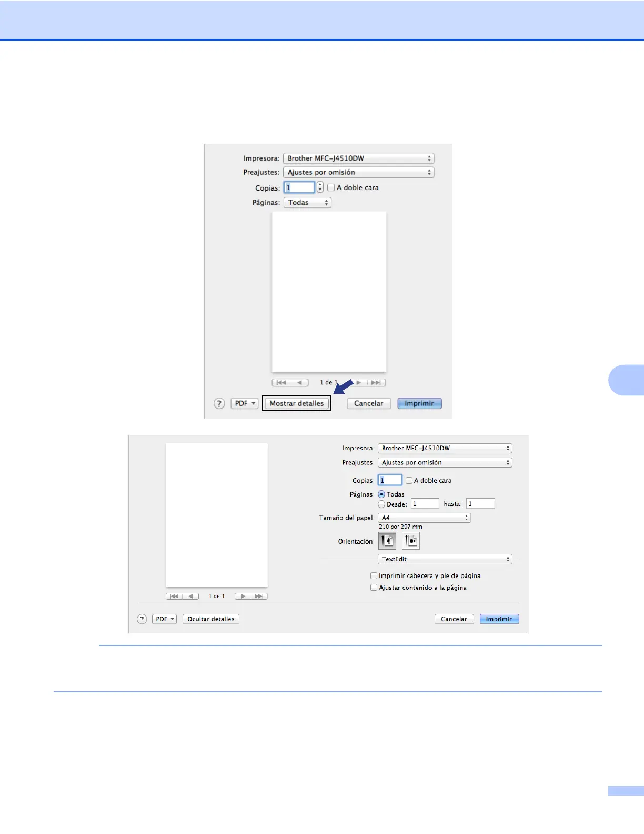Open PDF menu button in compact dialog
This screenshot has height=834, width=644.
click(245, 403)
